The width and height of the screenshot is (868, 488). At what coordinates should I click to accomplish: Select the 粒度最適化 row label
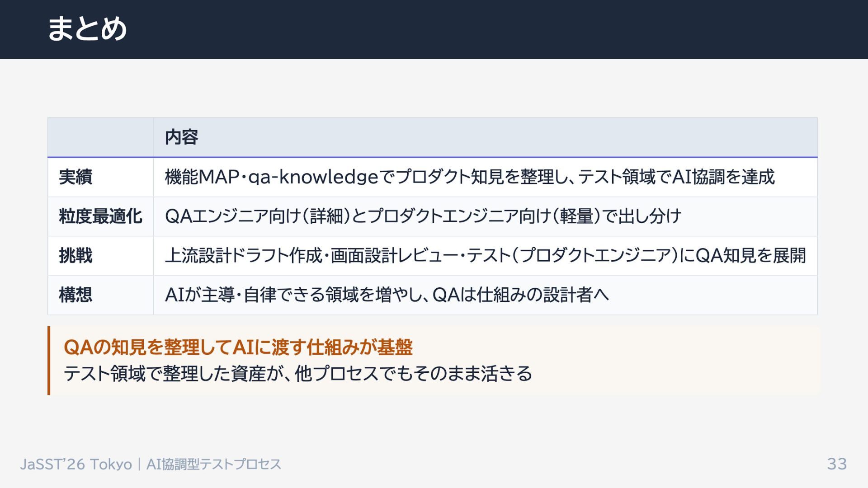click(100, 216)
